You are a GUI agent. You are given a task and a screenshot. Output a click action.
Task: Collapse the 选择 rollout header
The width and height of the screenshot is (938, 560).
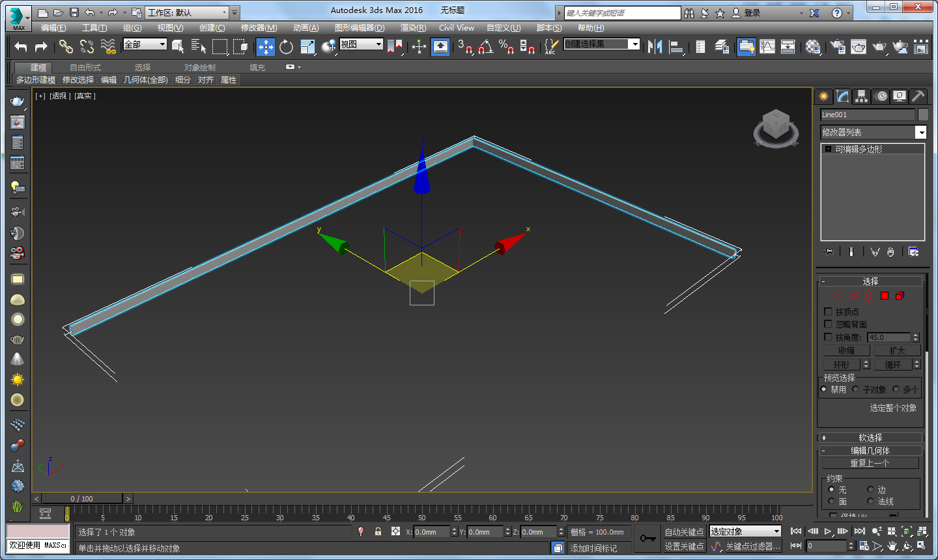870,281
